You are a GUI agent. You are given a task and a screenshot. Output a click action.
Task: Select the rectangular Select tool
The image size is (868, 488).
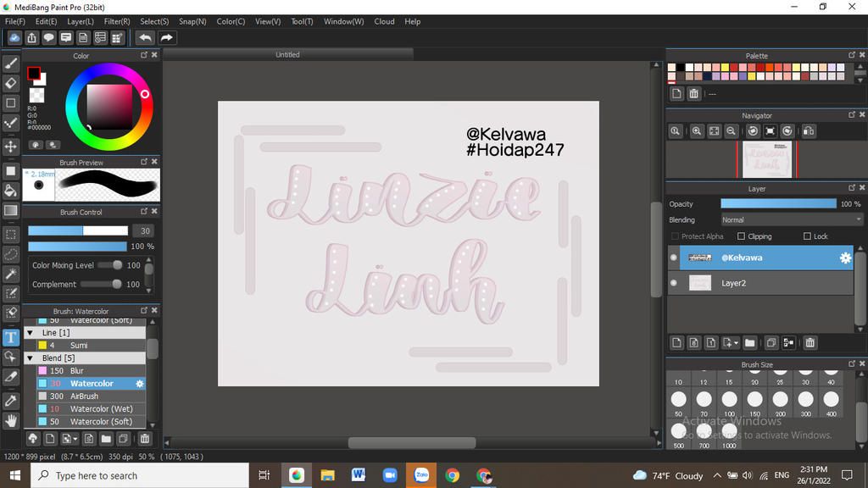(10, 235)
